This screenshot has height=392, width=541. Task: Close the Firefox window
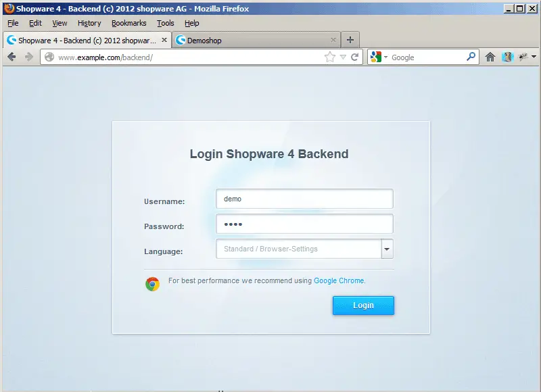coord(532,9)
